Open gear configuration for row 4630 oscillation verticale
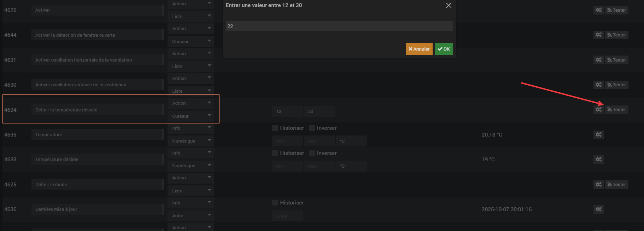Screen dimensions: 644x231 [598, 85]
